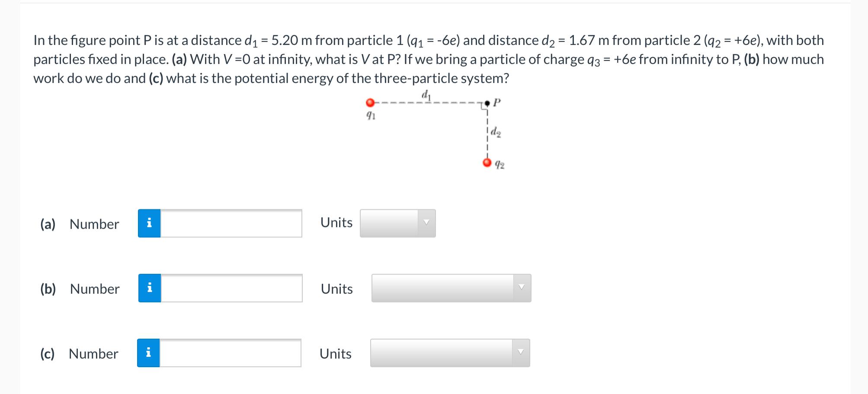
Task: Click the info icon beside (c) Number
Action: coord(150,353)
